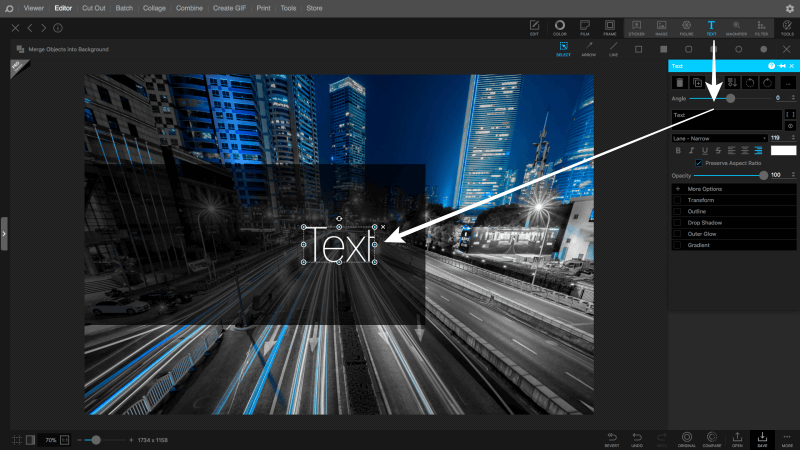Adjust the Angle slider handle

pos(731,98)
